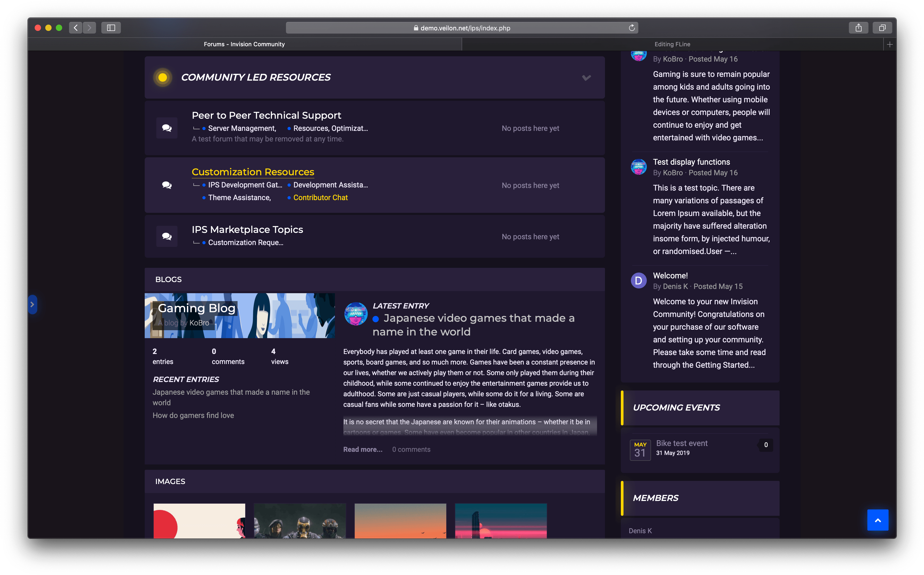
Task: Click the IPS Marketplace Topics forum icon
Action: click(x=167, y=236)
